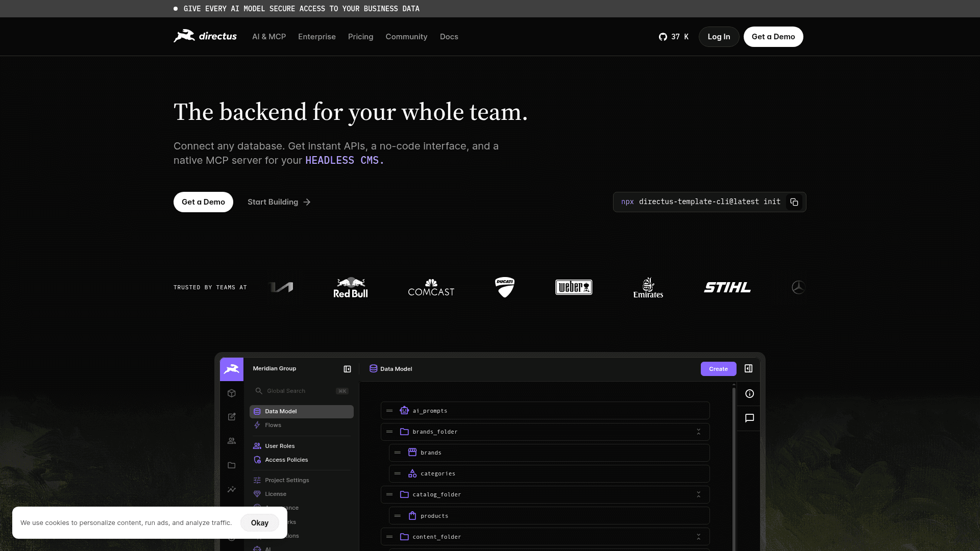
Task: Open Access Policies in the sidebar
Action: click(x=302, y=460)
